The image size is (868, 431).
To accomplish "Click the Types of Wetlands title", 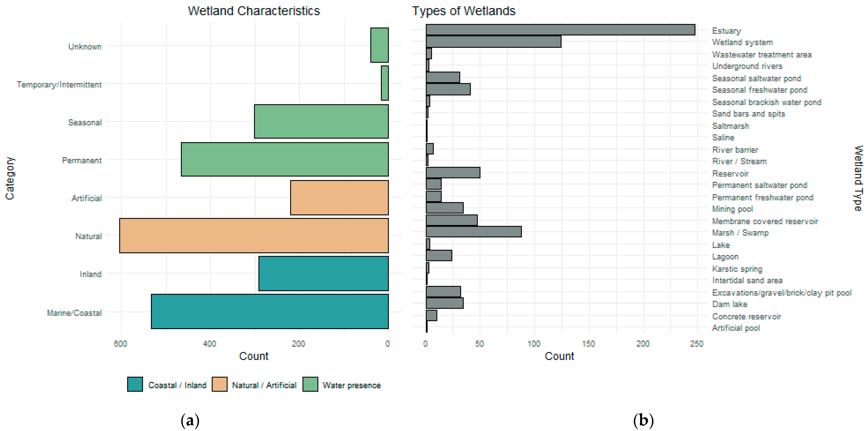I will point(463,11).
